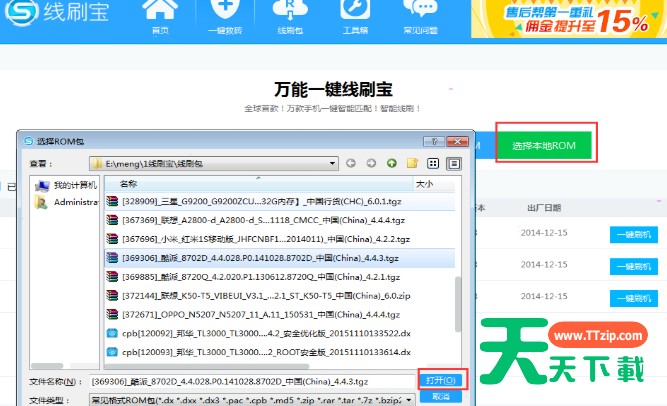Click the 文件名称 input field
The image size is (667, 406).
pyautogui.click(x=252, y=381)
